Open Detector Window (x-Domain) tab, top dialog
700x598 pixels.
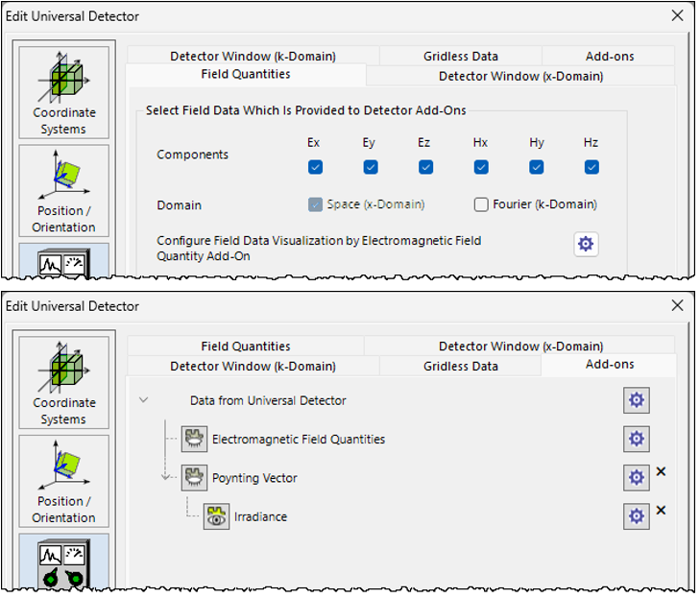521,77
